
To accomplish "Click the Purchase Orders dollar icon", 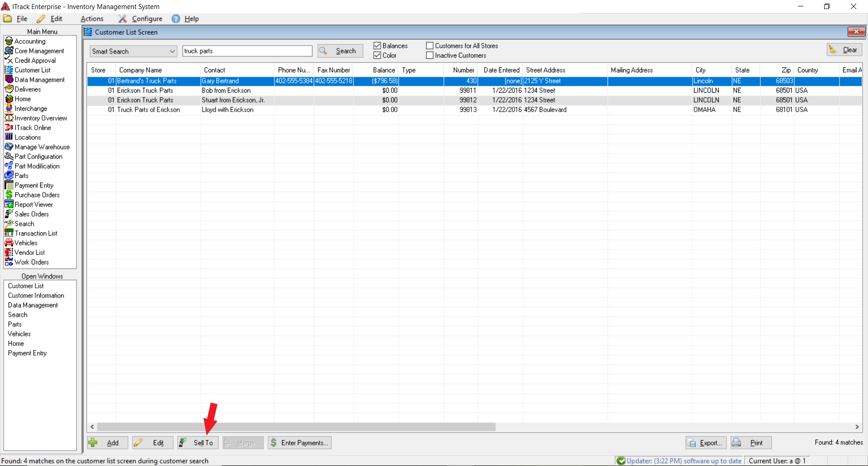I will pos(9,195).
